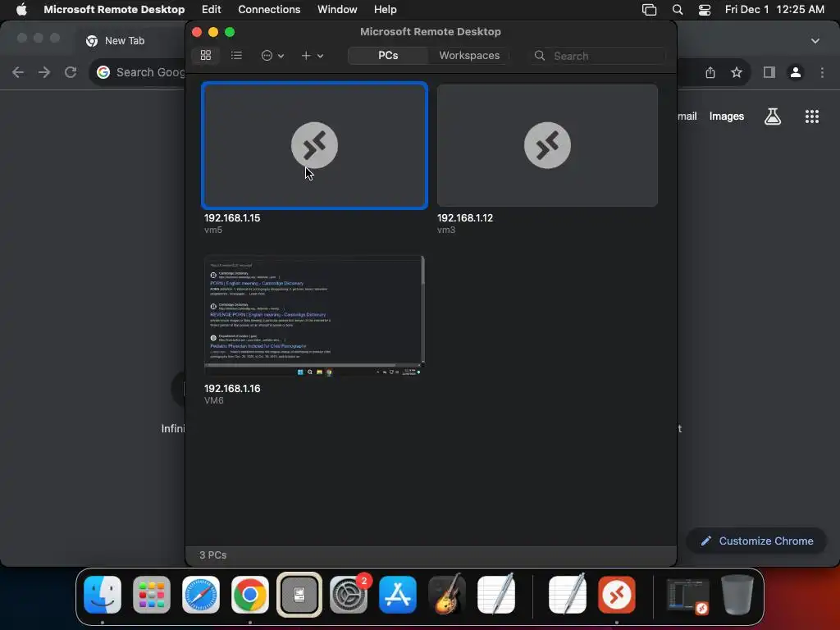Viewport: 840px width, 630px height.
Task: Open the Chrome three-dot menu
Action: pos(822,72)
